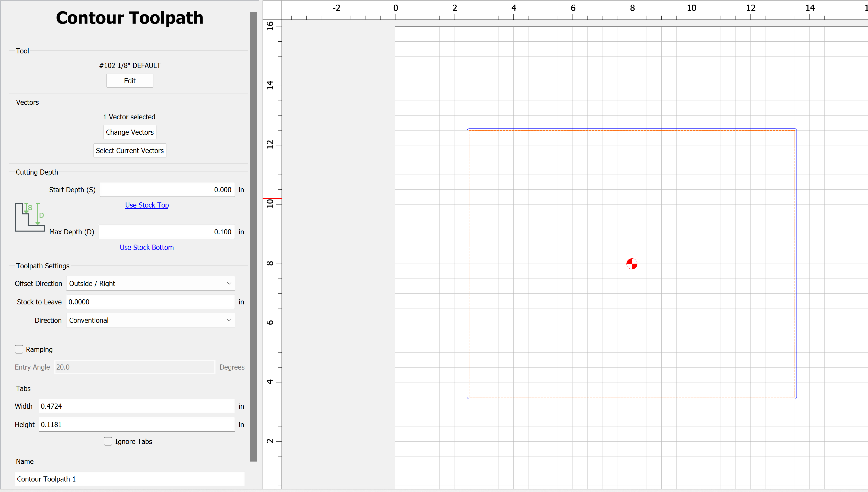
Task: Focus the Max Depth input field
Action: click(x=167, y=232)
